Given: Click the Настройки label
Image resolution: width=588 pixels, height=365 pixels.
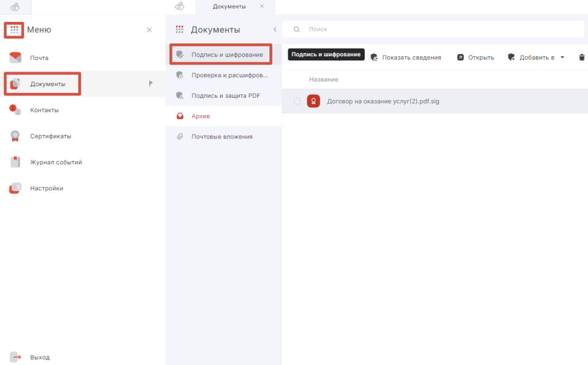Looking at the screenshot, I should pyautogui.click(x=47, y=188).
